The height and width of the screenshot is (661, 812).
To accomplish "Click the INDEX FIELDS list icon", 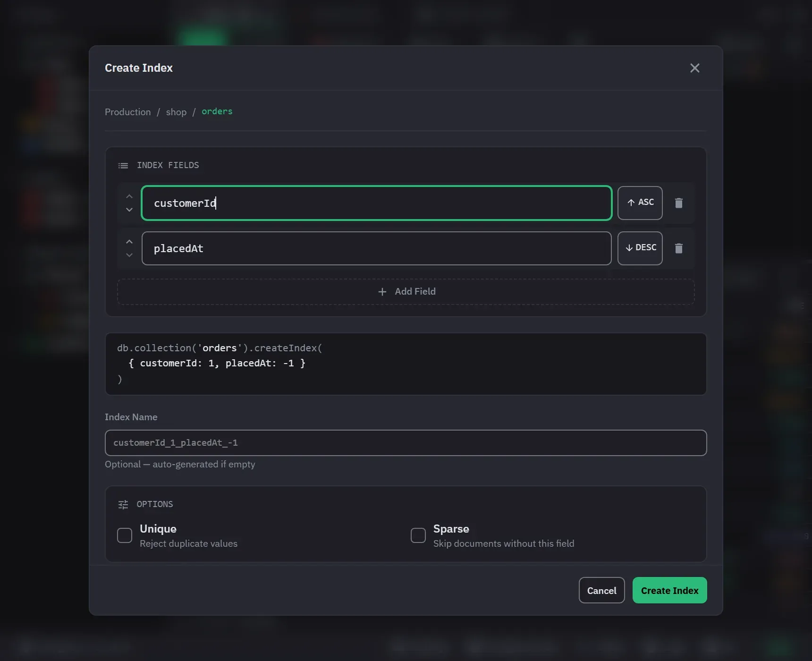I will coord(123,166).
